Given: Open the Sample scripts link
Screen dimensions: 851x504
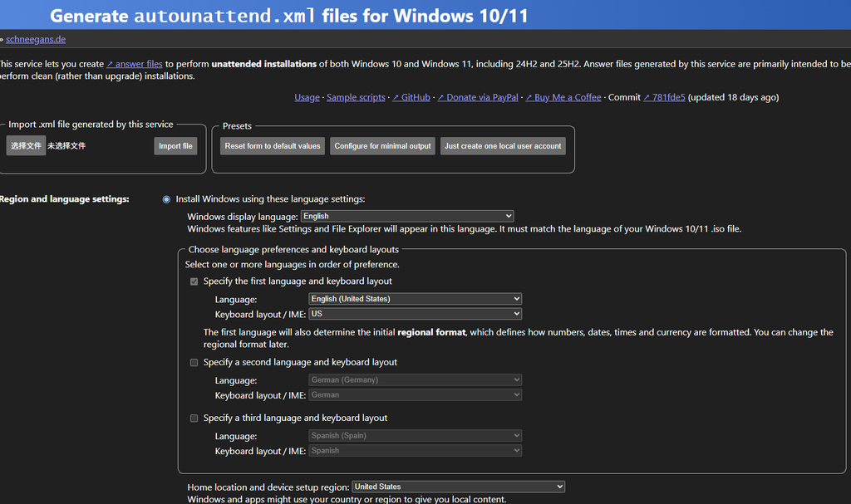Looking at the screenshot, I should 356,98.
